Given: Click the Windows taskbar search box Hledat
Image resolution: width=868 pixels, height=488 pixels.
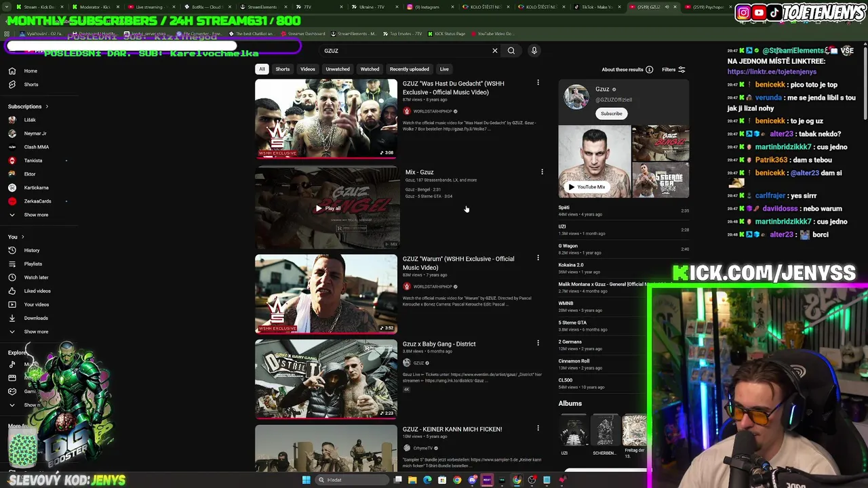Looking at the screenshot, I should click(351, 480).
